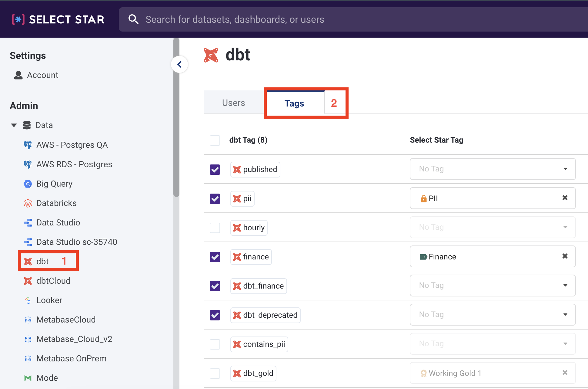Open Account settings
Screen dimensions: 588x389
tap(42, 75)
